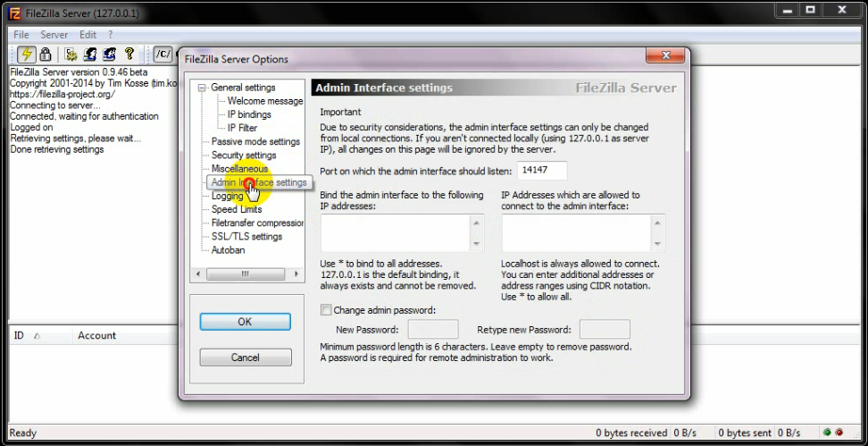This screenshot has width=868, height=446.
Task: Click the padlock lock server icon
Action: [x=46, y=54]
